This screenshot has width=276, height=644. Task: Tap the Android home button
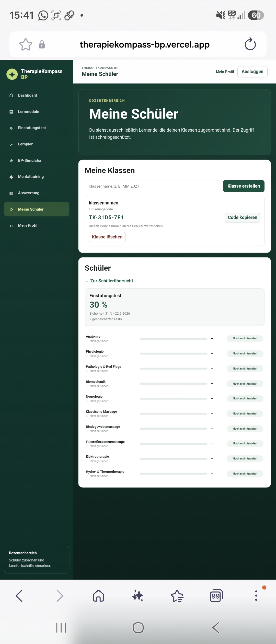click(x=138, y=628)
